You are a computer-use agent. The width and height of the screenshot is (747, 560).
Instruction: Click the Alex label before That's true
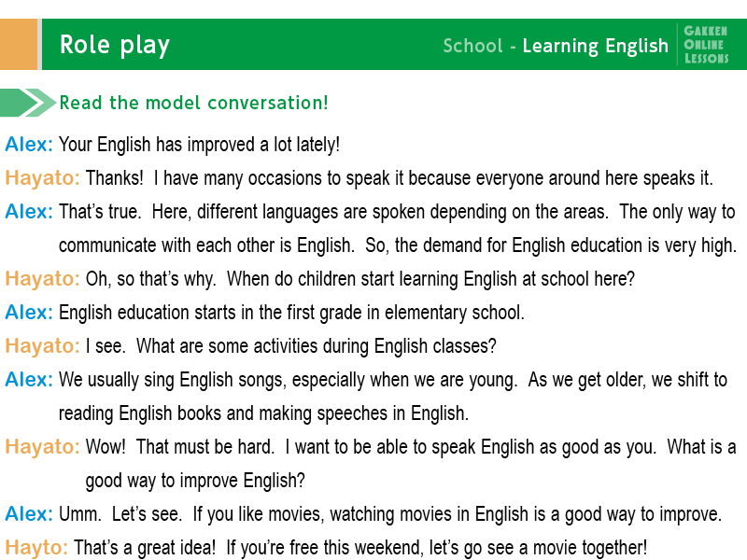(29, 212)
